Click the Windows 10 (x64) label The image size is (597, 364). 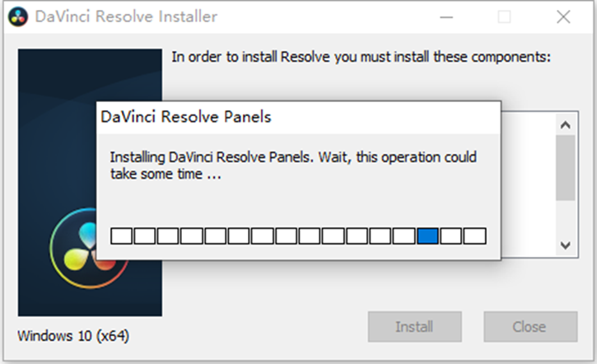[x=73, y=336]
